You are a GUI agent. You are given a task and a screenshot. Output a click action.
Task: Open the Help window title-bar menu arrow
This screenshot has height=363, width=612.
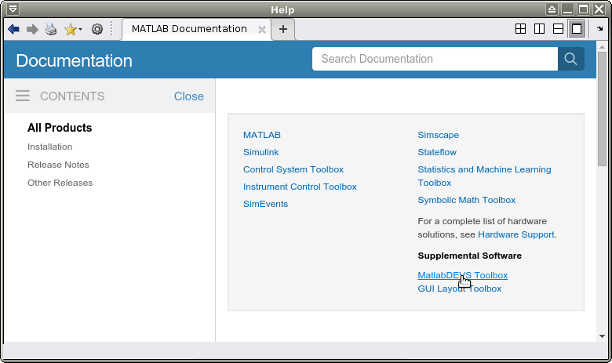tap(13, 9)
